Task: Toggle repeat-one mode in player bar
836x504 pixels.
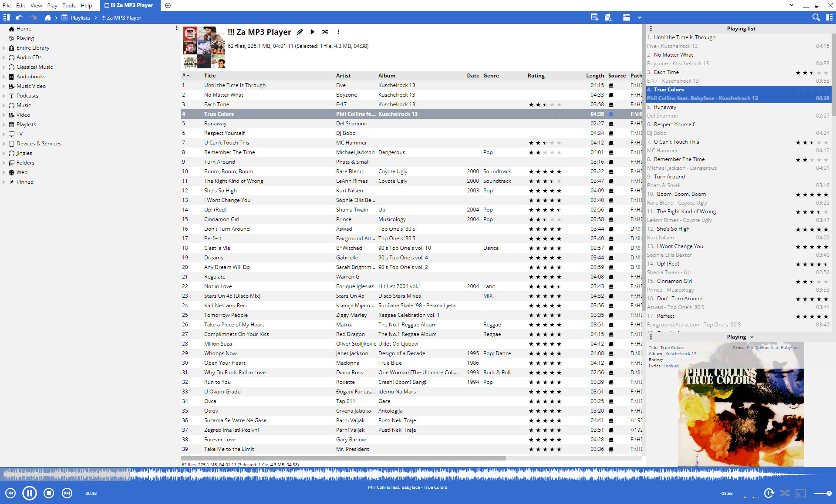Action: [769, 493]
